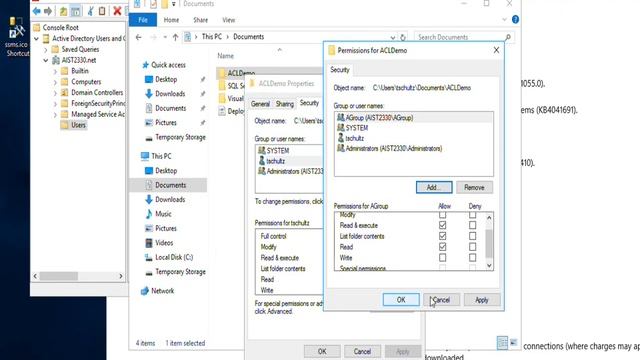
Task: Click OK in Permissions for ACLDemo dialog
Action: [x=401, y=300]
